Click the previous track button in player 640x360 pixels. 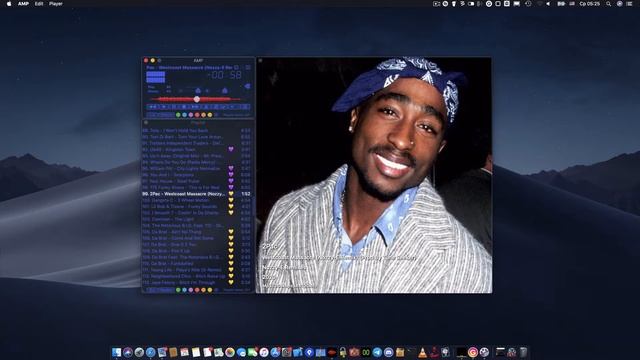pos(153,107)
